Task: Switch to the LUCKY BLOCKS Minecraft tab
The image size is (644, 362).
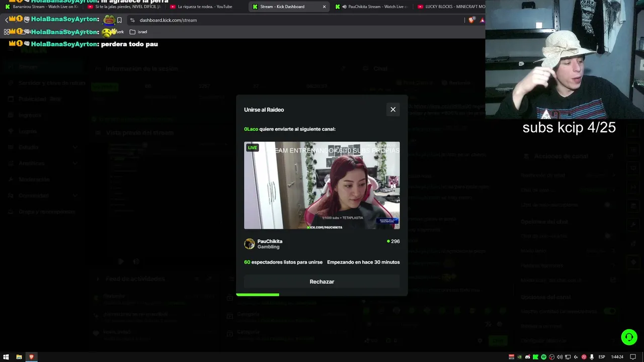Action: pos(450,7)
